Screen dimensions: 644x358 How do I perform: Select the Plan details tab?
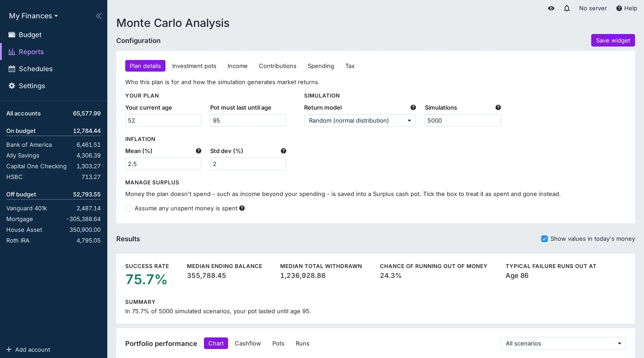(145, 66)
